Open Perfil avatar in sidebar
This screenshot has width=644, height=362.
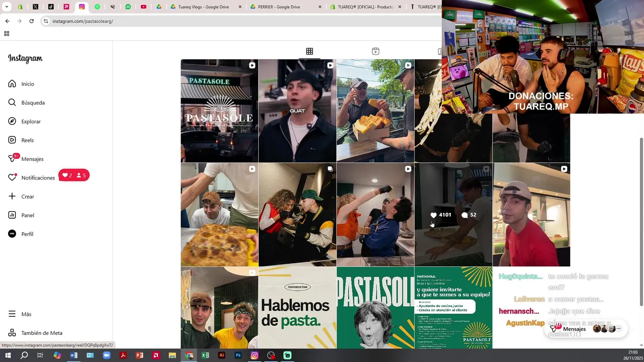[12, 234]
